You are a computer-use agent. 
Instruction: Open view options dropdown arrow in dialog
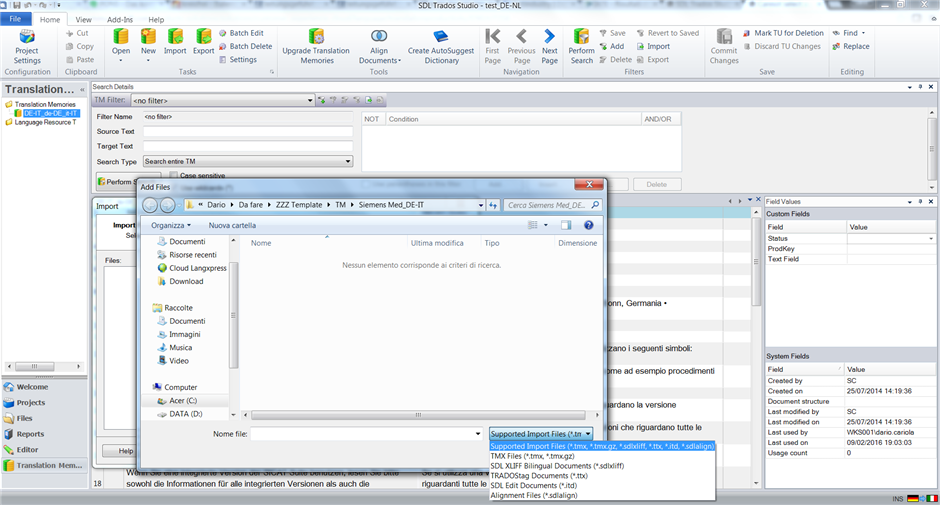(x=546, y=225)
